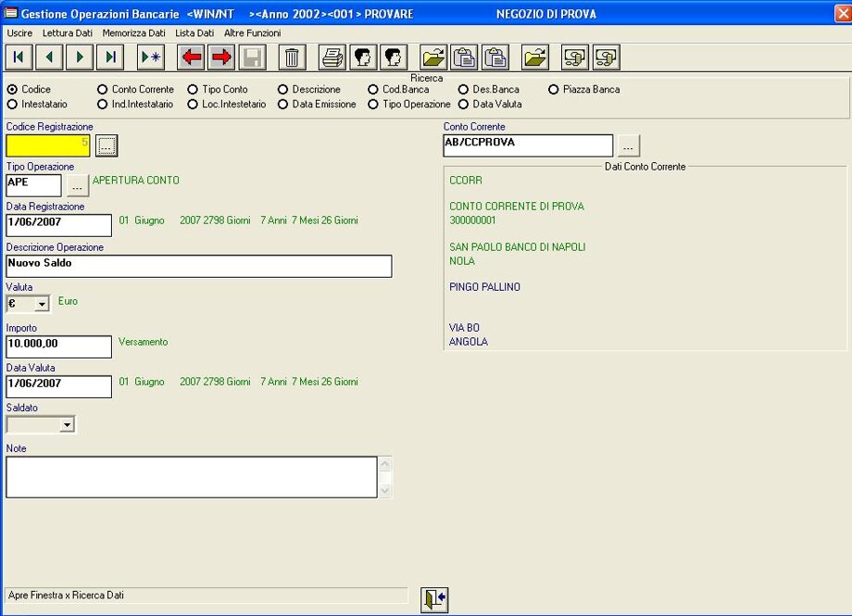Delete record using the trash can icon
Screen dimensions: 852x616
292,57
